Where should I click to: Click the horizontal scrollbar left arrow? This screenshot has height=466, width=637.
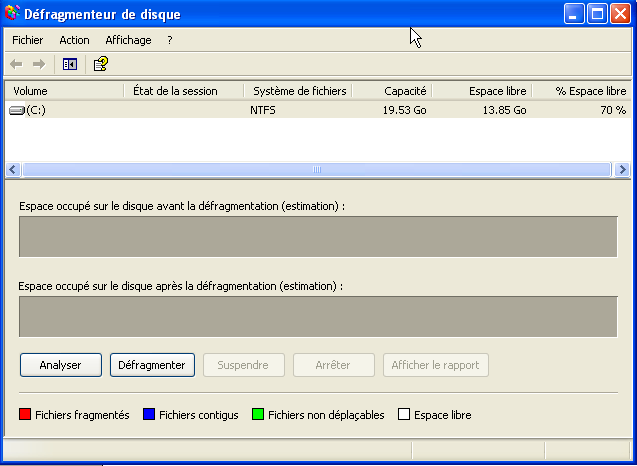pos(13,169)
